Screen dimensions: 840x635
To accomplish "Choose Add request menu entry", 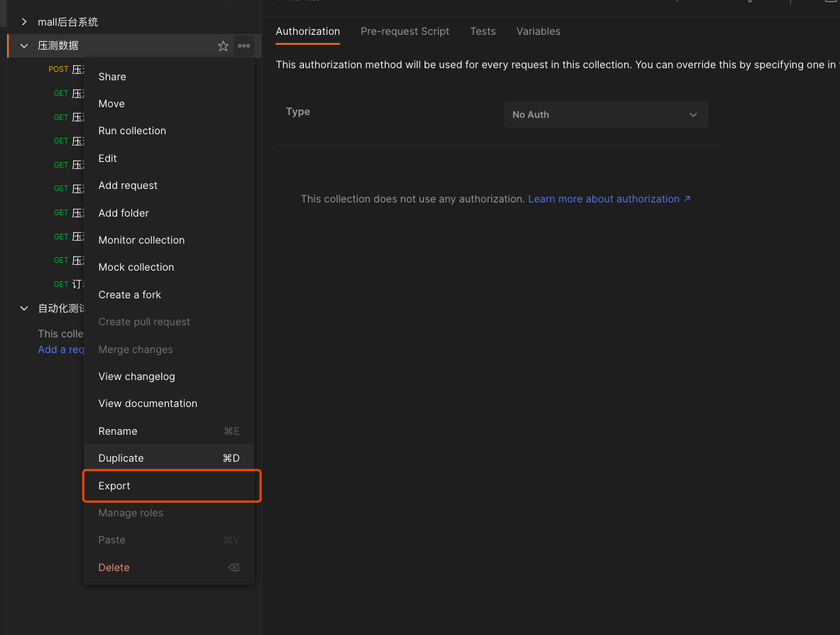I will click(169, 185).
